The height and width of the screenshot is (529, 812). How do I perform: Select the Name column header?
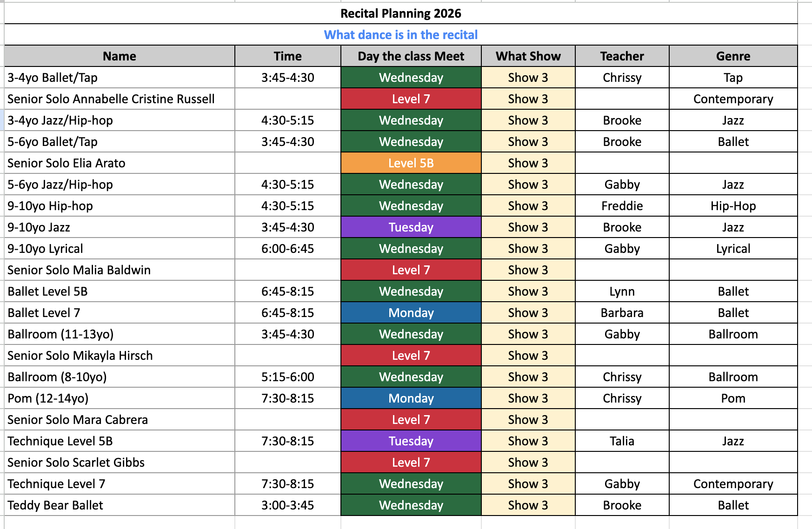pyautogui.click(x=120, y=56)
